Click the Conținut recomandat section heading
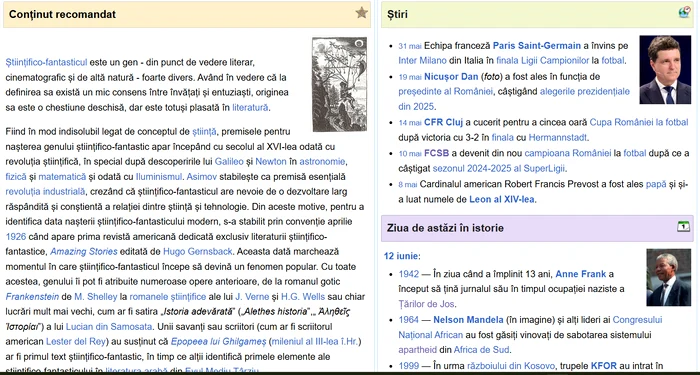 click(62, 14)
